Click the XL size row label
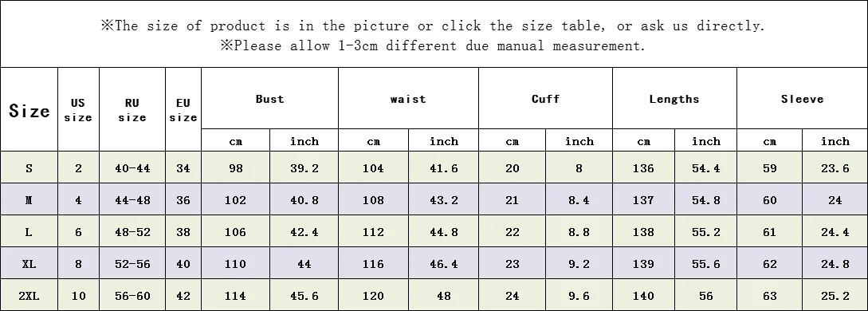868x311 pixels. click(29, 263)
